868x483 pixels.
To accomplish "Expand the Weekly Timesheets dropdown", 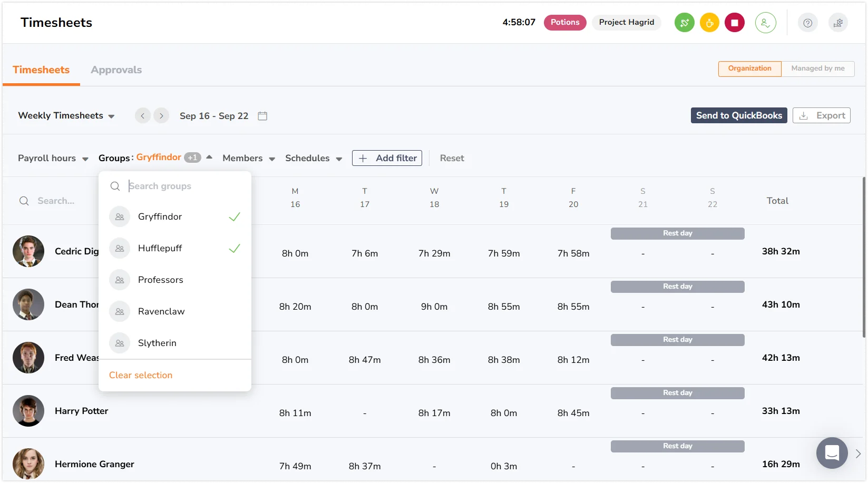I will (66, 116).
